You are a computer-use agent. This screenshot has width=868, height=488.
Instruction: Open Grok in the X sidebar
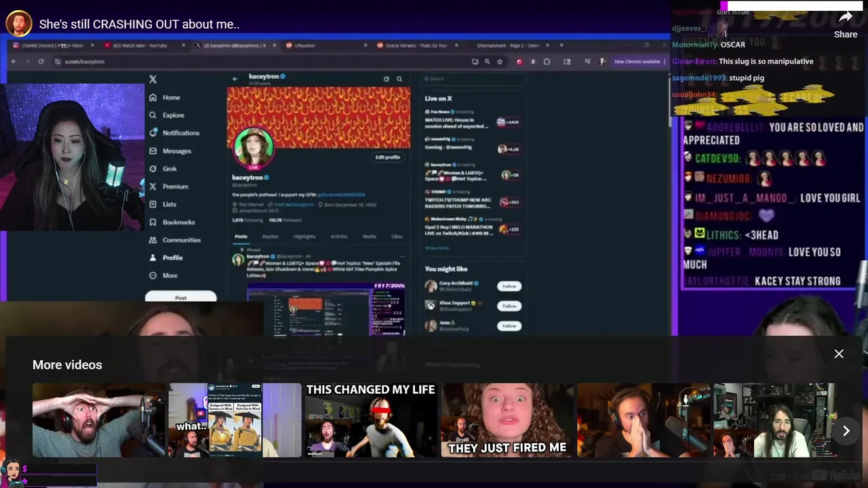[x=163, y=169]
